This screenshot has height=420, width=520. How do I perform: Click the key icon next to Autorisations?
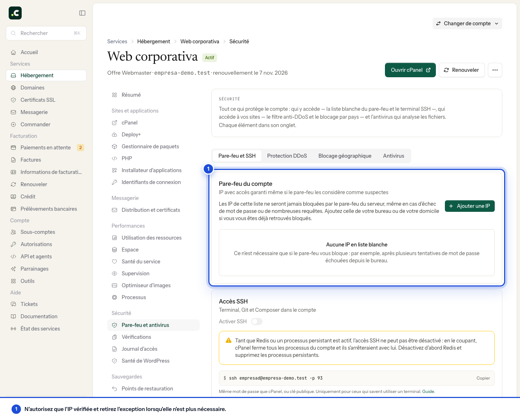tap(13, 244)
